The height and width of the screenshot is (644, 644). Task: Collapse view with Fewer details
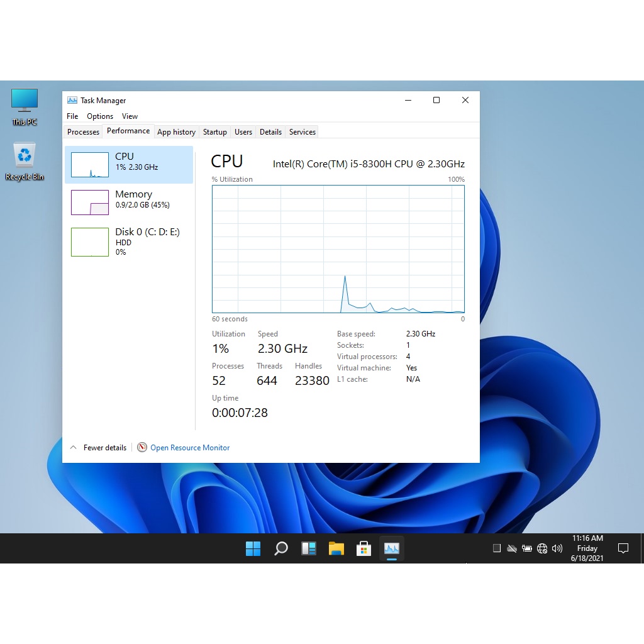98,448
